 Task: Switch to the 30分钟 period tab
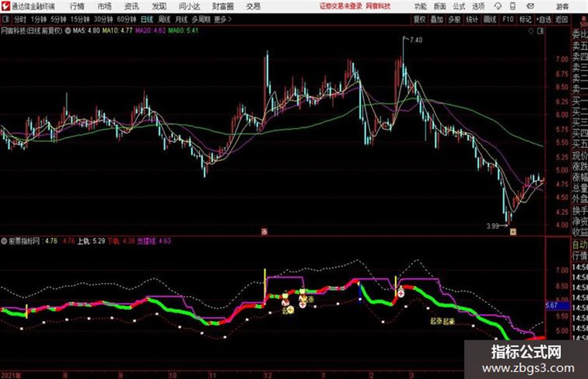tap(103, 19)
